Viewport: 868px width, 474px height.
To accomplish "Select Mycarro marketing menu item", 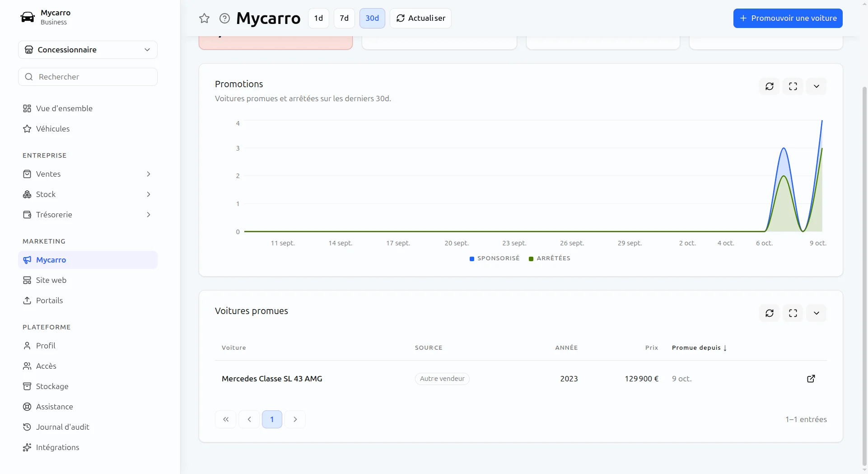I will [88, 260].
